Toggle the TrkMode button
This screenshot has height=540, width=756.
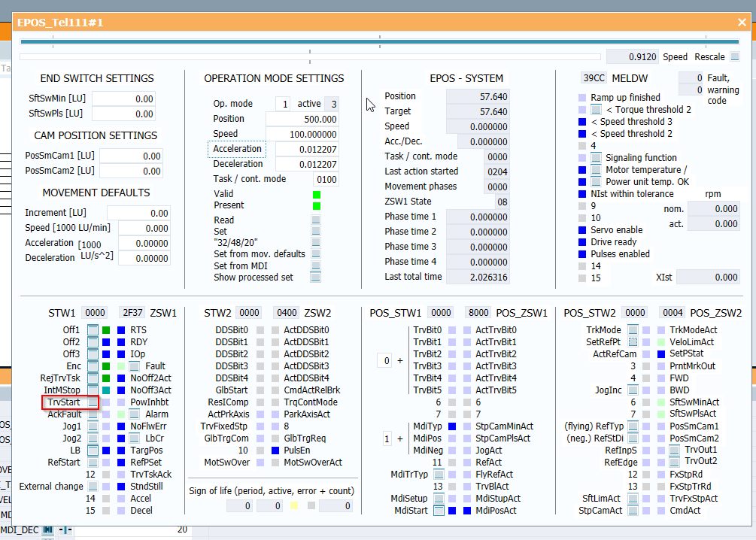point(633,330)
